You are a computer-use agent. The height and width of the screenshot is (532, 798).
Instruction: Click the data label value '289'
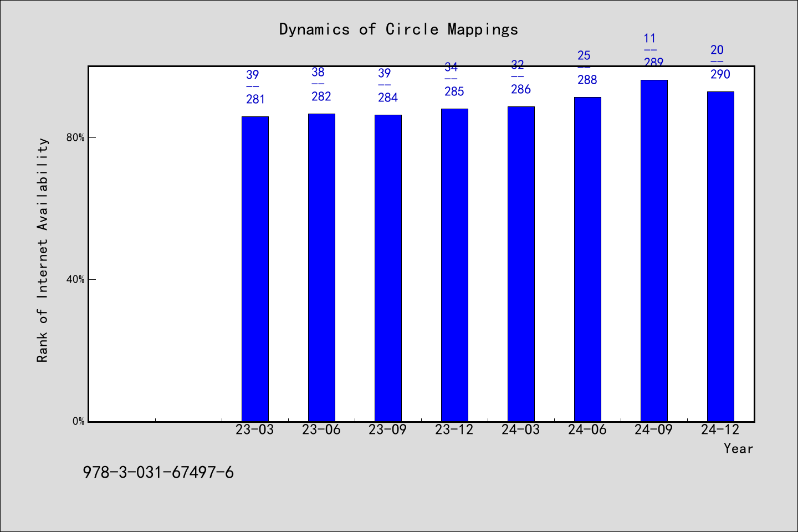coord(654,63)
